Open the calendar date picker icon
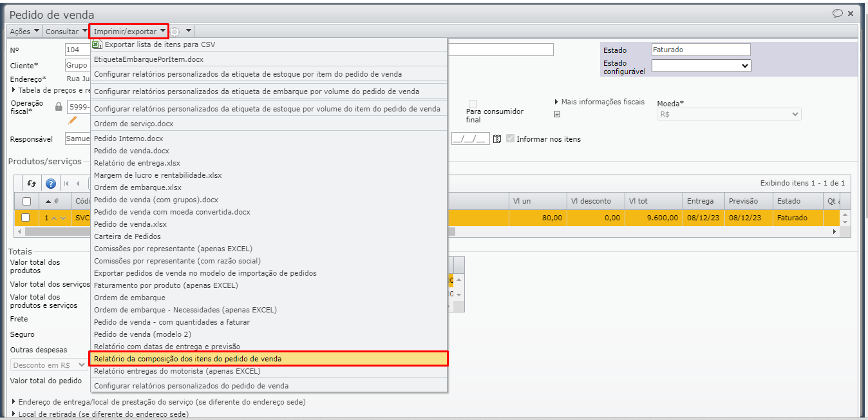The image size is (868, 420). (497, 138)
